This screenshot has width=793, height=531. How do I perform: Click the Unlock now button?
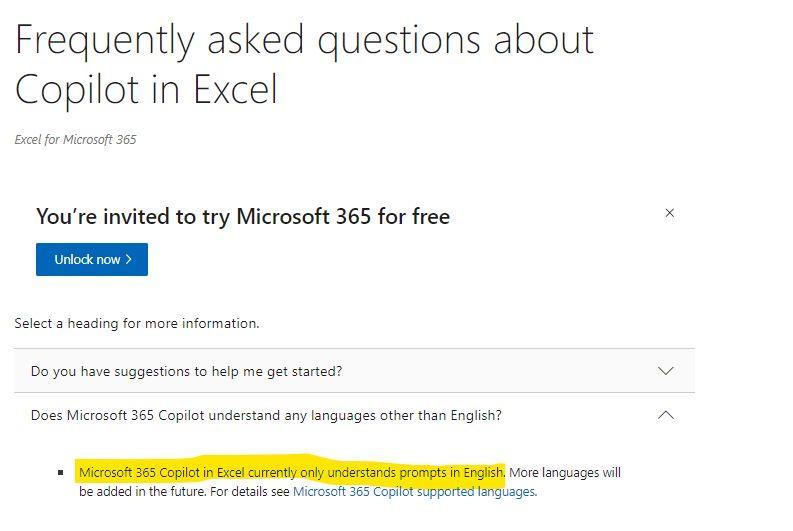pos(91,259)
